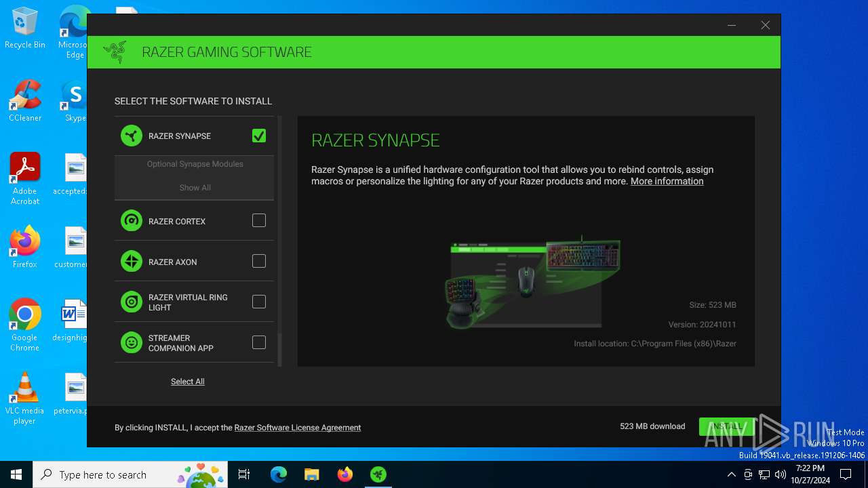
Task: Open the Windows Start menu
Action: tap(16, 474)
